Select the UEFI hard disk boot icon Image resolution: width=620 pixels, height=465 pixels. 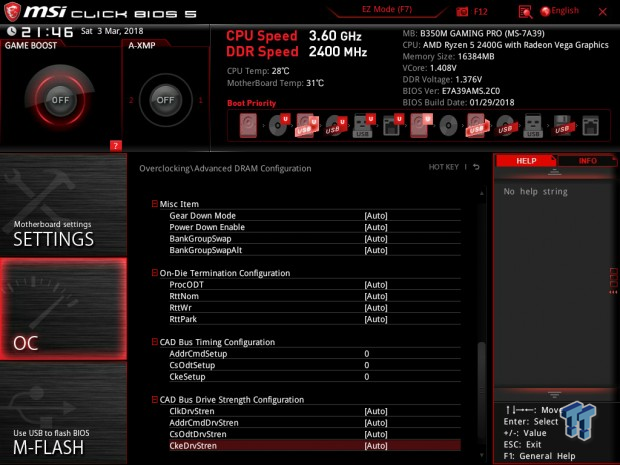pyautogui.click(x=421, y=125)
